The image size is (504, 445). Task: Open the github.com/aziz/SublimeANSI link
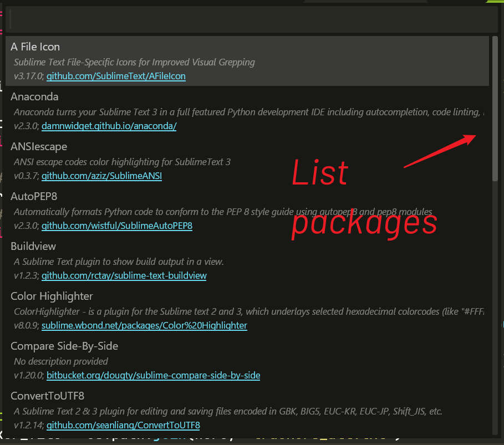(x=101, y=176)
